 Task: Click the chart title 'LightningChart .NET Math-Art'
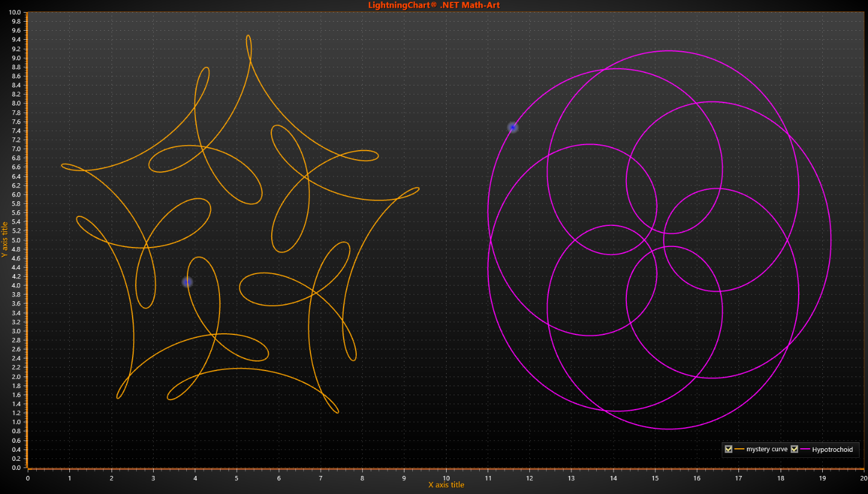[x=434, y=5]
